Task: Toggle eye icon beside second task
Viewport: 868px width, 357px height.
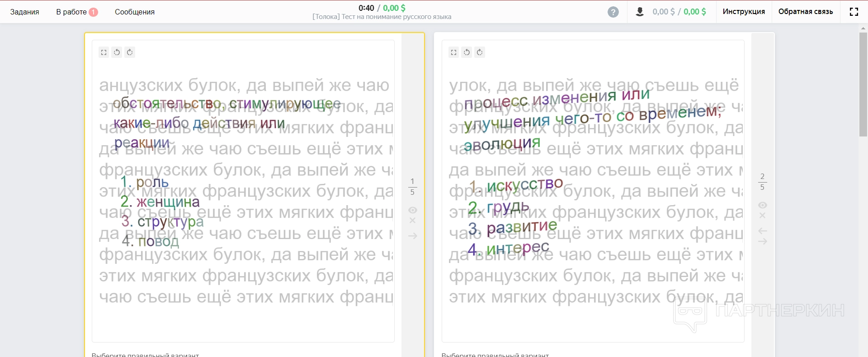Action: (x=762, y=205)
